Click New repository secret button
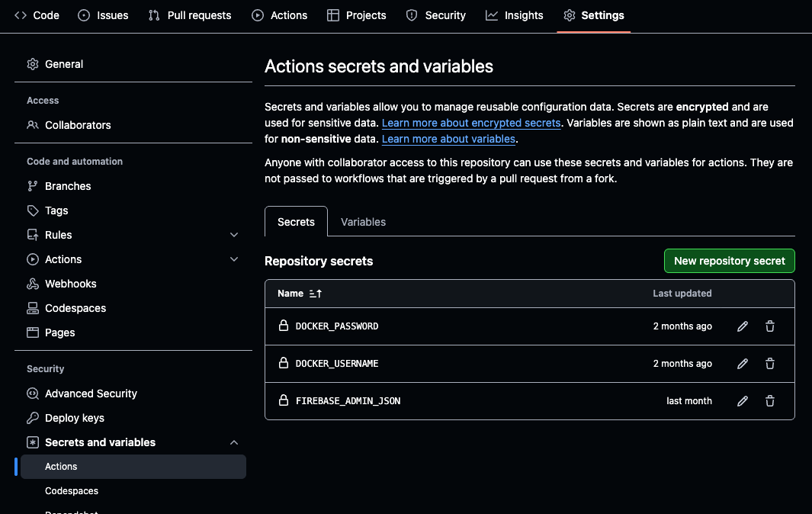Image resolution: width=812 pixels, height=514 pixels. click(x=729, y=261)
